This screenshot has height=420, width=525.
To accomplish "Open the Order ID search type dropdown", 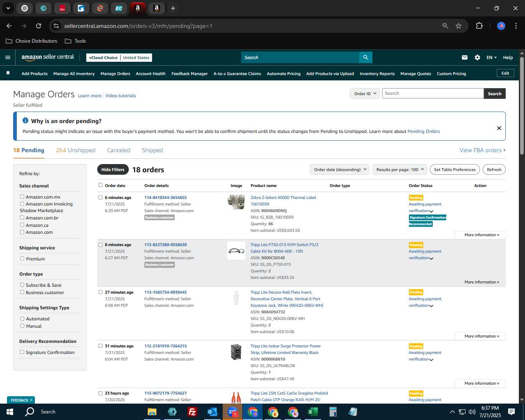I will [x=365, y=94].
